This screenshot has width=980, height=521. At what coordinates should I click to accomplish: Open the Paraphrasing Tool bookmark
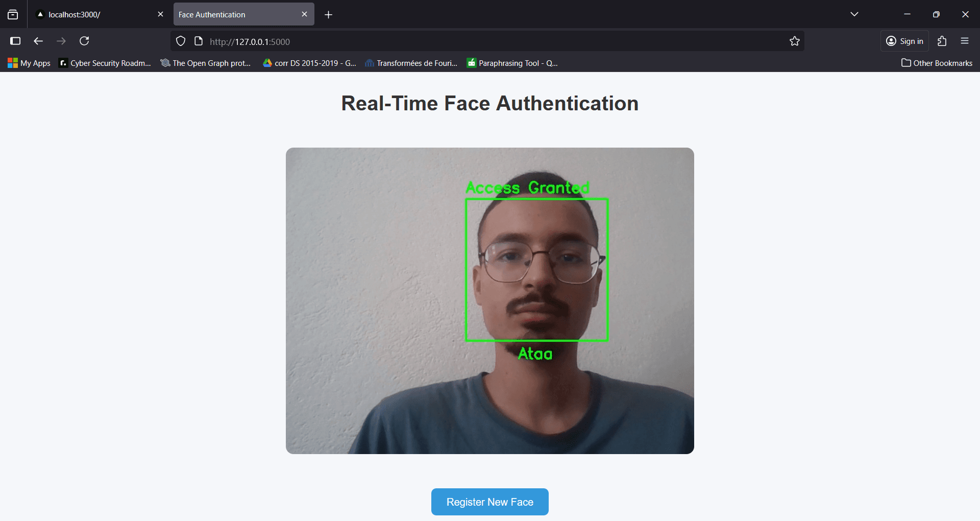512,63
